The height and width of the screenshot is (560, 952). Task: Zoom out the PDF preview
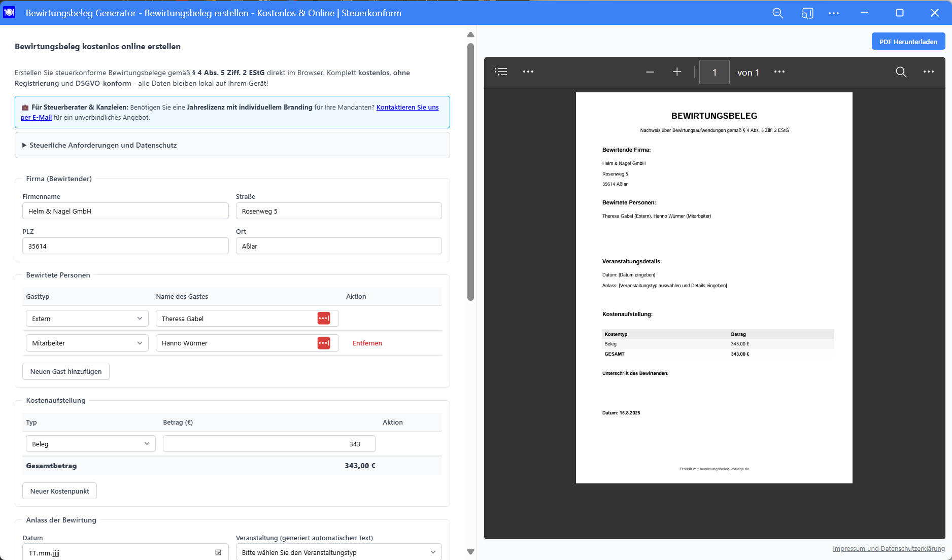pyautogui.click(x=650, y=72)
